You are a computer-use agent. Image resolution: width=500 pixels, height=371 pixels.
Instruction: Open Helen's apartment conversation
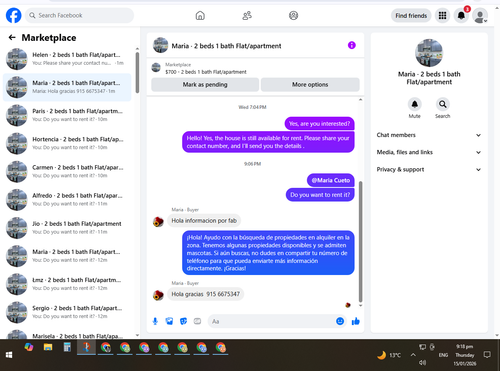[67, 59]
